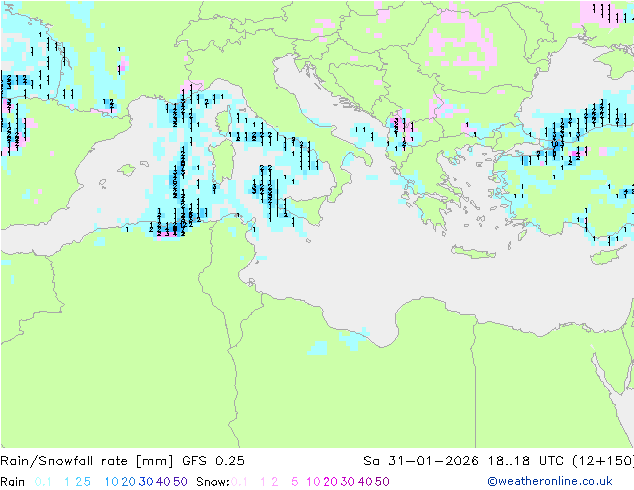Click the date "Sa 31-01-2026" text
Screen dimensions: 634x490
421,461
